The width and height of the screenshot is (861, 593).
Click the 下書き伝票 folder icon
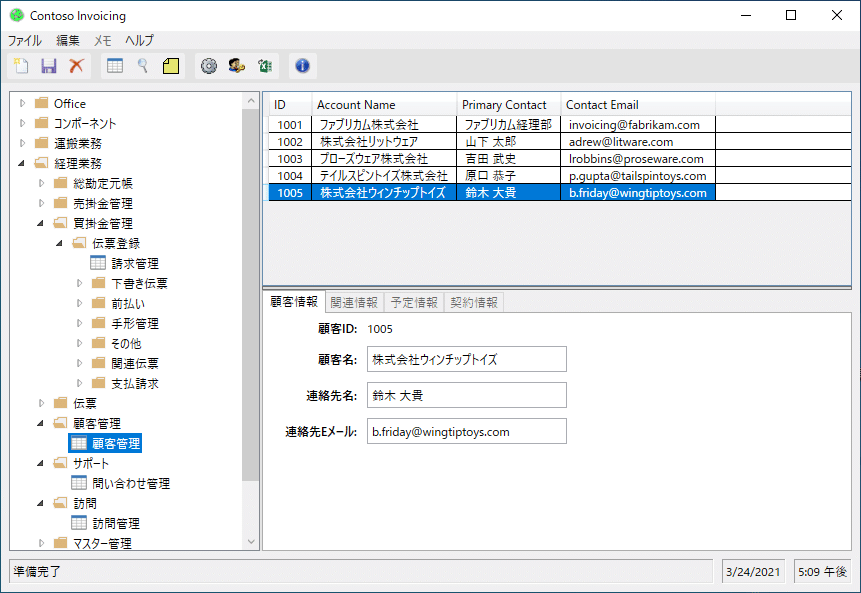(x=98, y=283)
